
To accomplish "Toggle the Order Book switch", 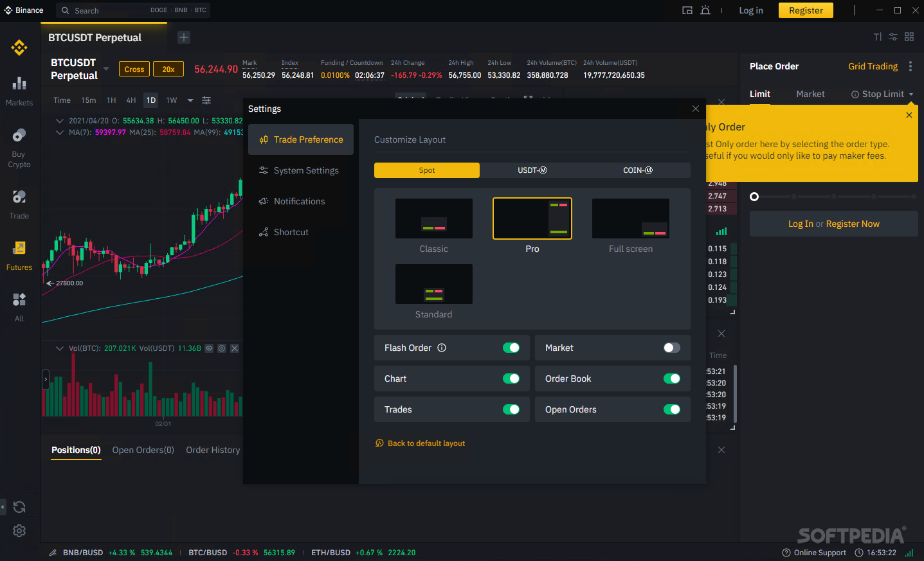I will click(672, 378).
